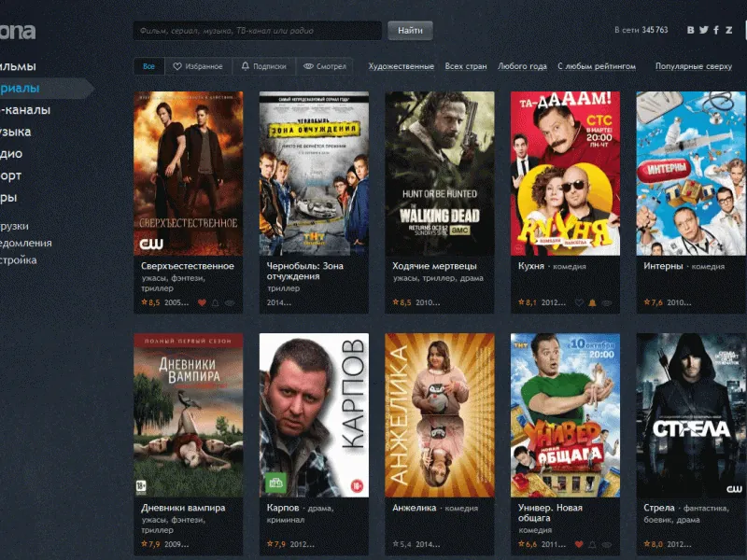Image resolution: width=747 pixels, height=560 pixels.
Task: Open the С любым рейтингом rating filter
Action: click(596, 66)
